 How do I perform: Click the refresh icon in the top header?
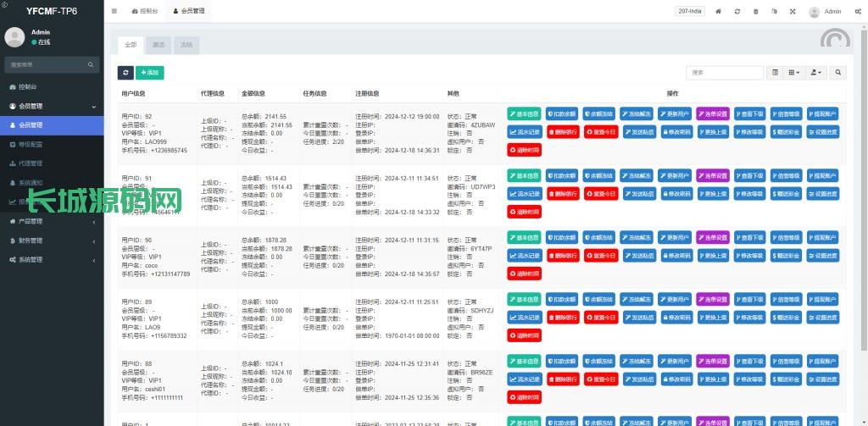click(x=737, y=12)
